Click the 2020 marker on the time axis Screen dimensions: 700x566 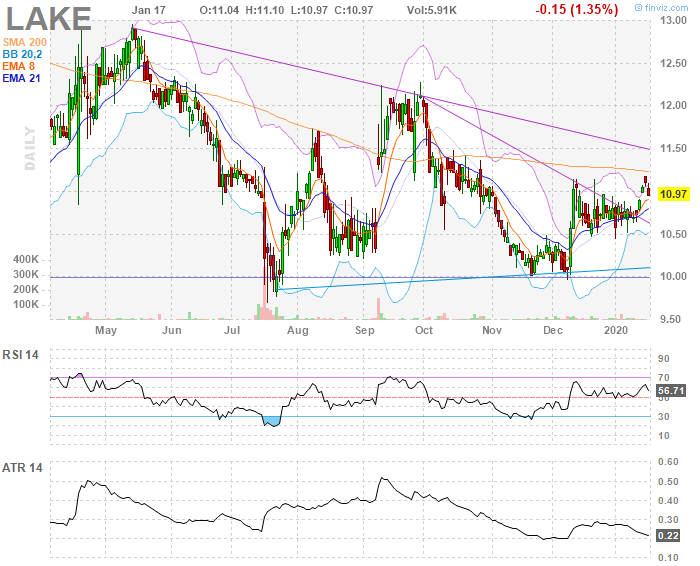tap(617, 329)
